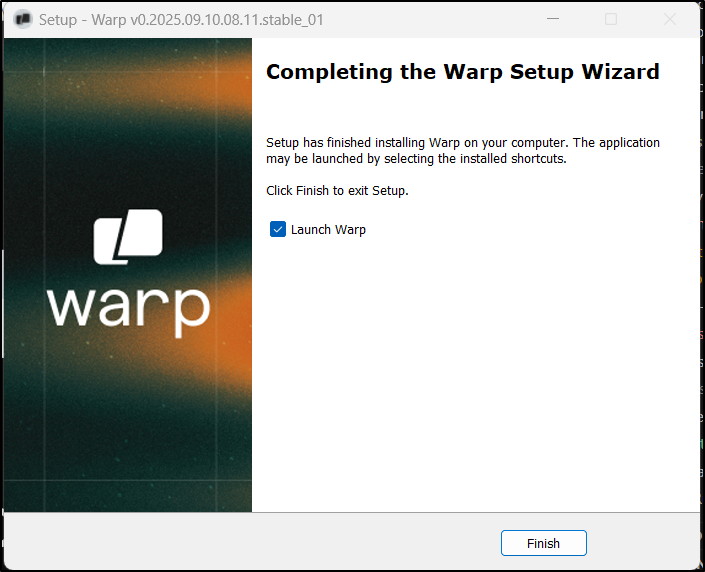
Task: Click the disabled maximize button in title bar
Action: pyautogui.click(x=611, y=19)
